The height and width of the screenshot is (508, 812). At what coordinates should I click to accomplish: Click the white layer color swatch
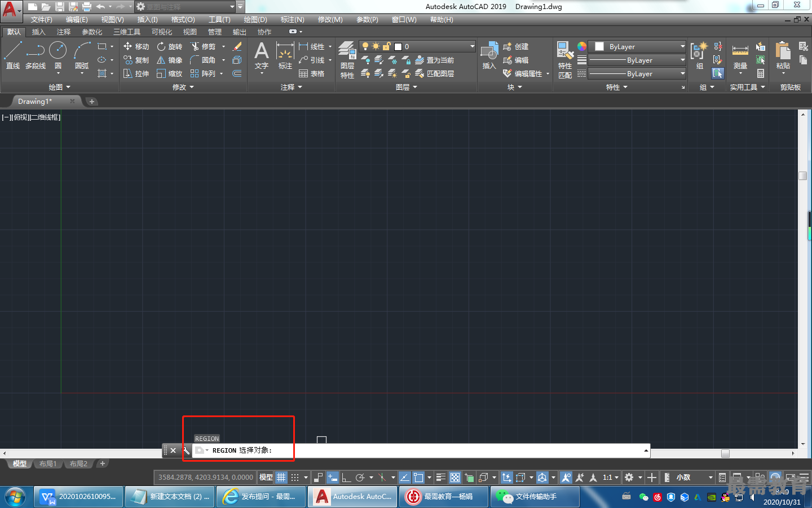[x=398, y=47]
